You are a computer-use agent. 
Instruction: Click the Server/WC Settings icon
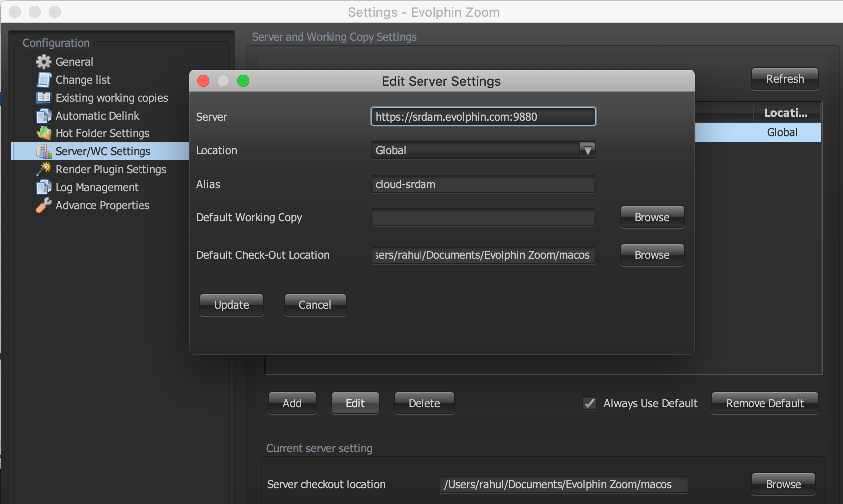(x=43, y=151)
